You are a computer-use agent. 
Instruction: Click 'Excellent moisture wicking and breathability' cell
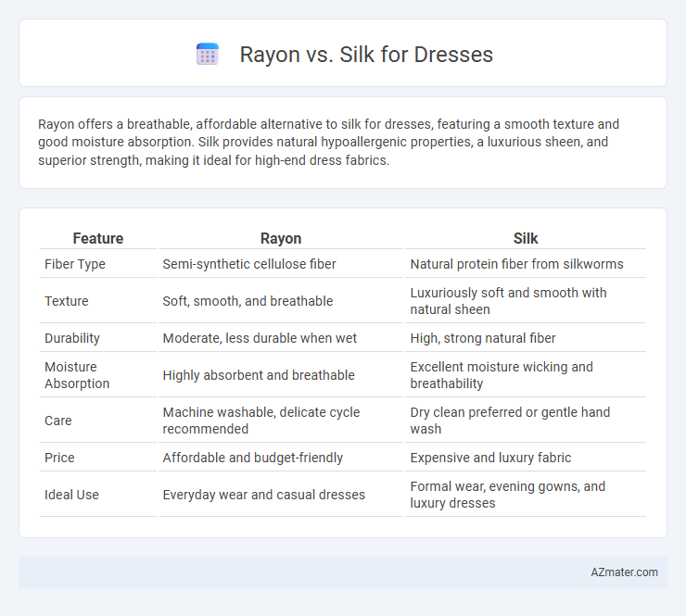[x=502, y=375]
